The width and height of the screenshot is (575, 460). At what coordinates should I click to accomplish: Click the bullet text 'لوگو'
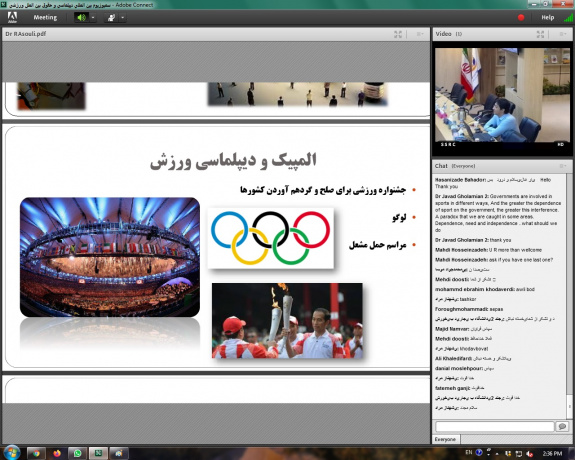tap(399, 217)
